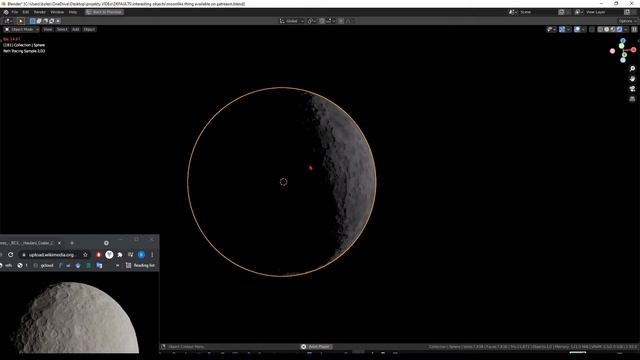Open the Options dropdown in the viewport
The width and height of the screenshot is (640, 360).
pos(627,21)
